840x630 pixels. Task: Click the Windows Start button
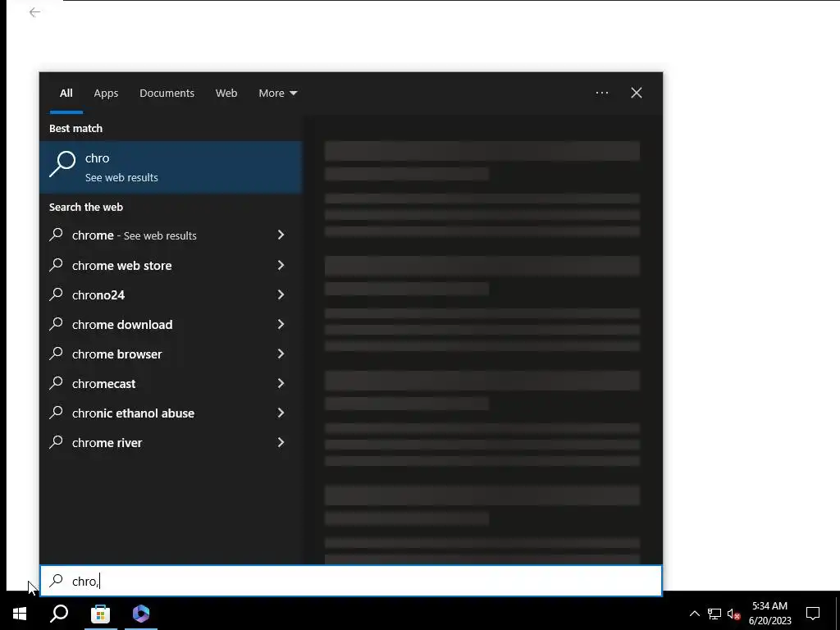pos(20,614)
